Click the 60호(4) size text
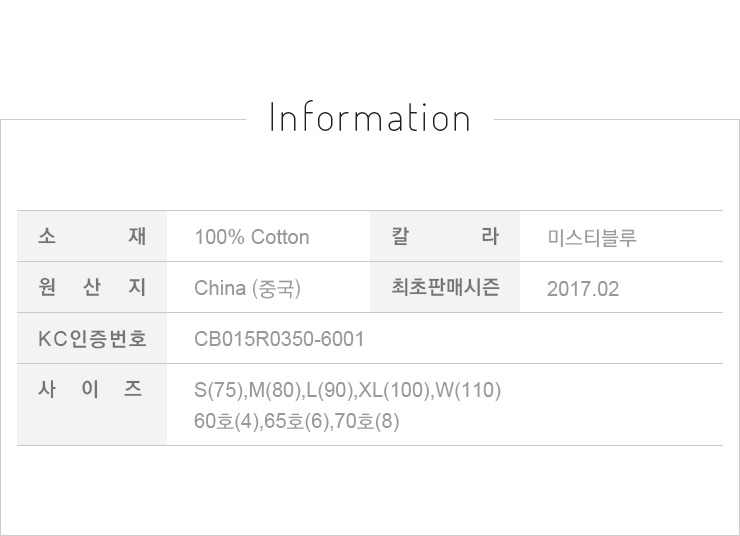 pos(227,421)
